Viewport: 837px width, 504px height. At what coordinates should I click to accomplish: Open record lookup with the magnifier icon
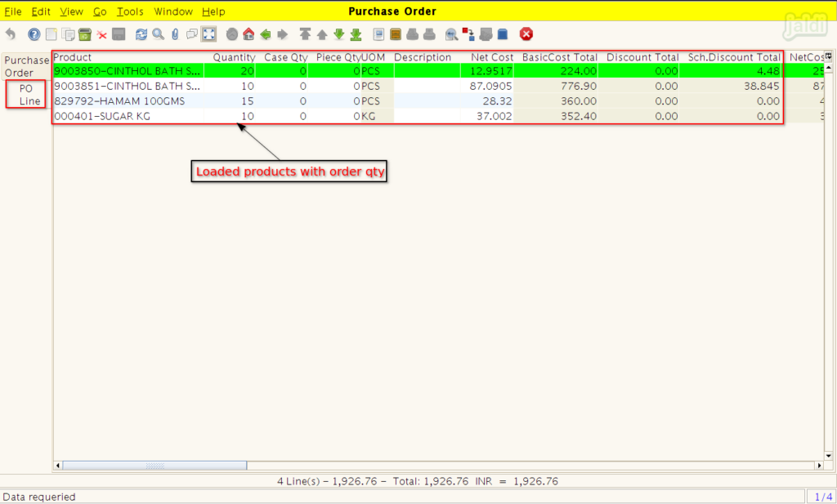[x=158, y=34]
